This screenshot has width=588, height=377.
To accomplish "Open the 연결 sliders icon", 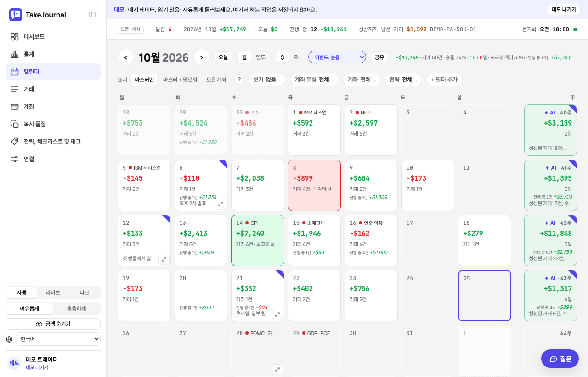I will (x=15, y=159).
